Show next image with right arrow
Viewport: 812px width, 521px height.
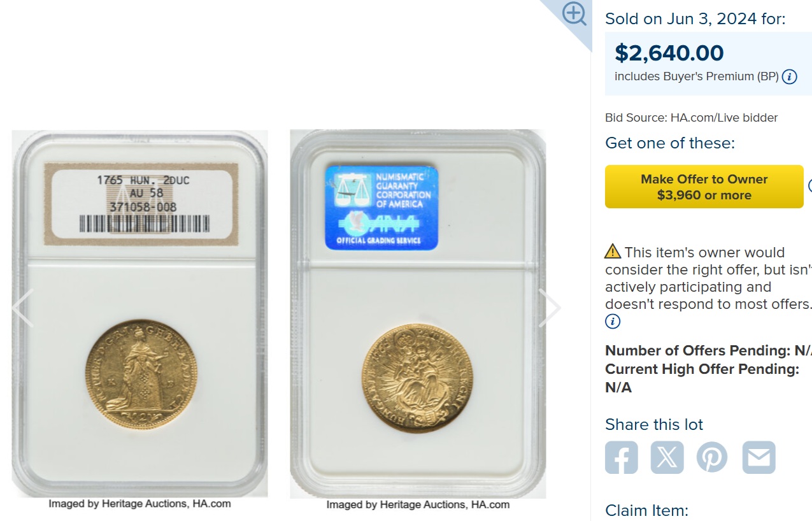pos(550,308)
